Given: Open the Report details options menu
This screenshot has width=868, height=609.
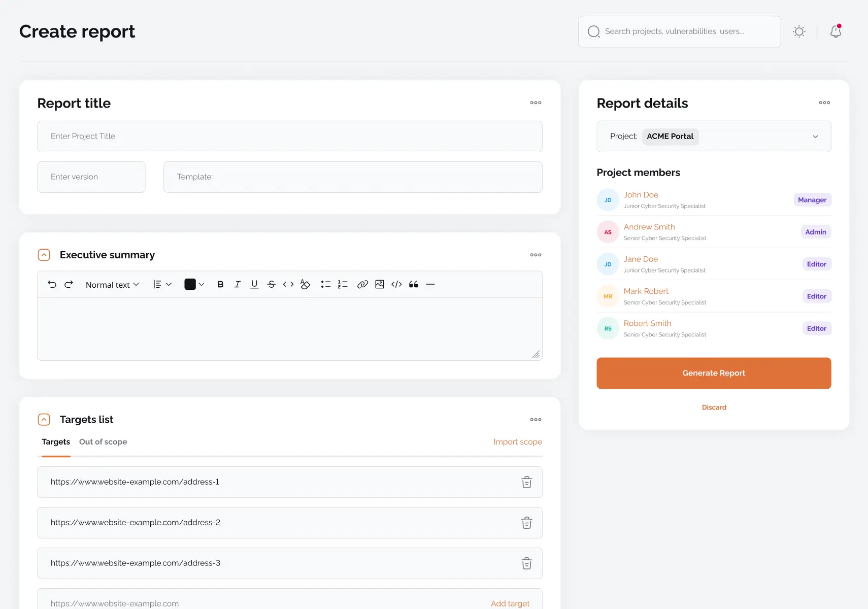Looking at the screenshot, I should [824, 103].
